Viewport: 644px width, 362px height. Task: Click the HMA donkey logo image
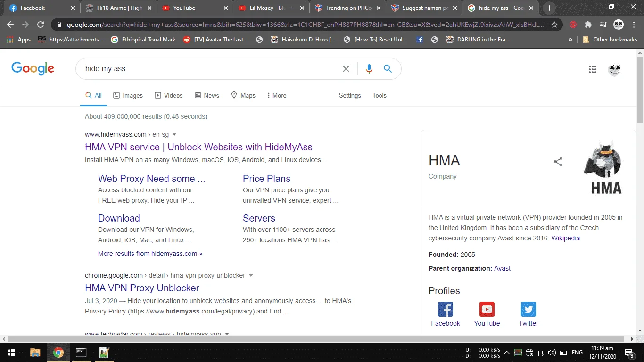pos(603,167)
